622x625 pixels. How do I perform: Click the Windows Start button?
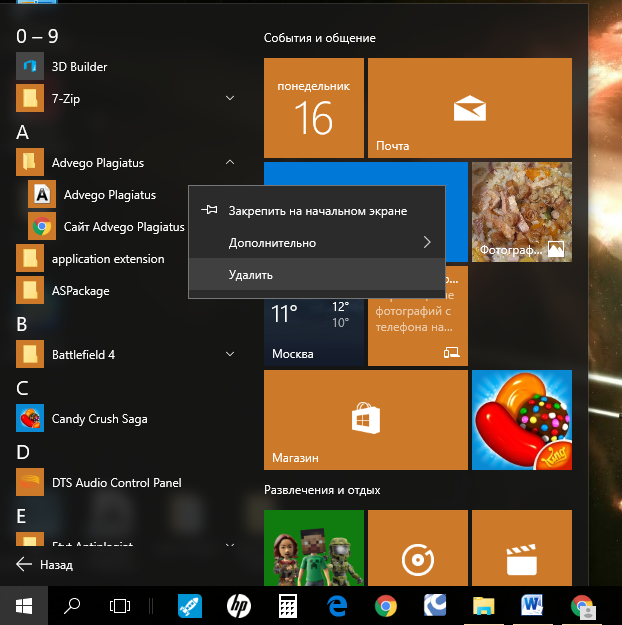pyautogui.click(x=24, y=605)
